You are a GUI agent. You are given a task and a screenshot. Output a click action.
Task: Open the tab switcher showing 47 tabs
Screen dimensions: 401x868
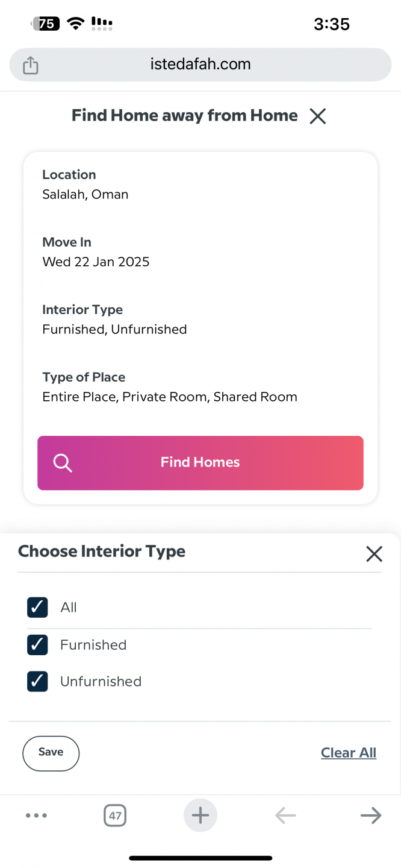pos(115,816)
